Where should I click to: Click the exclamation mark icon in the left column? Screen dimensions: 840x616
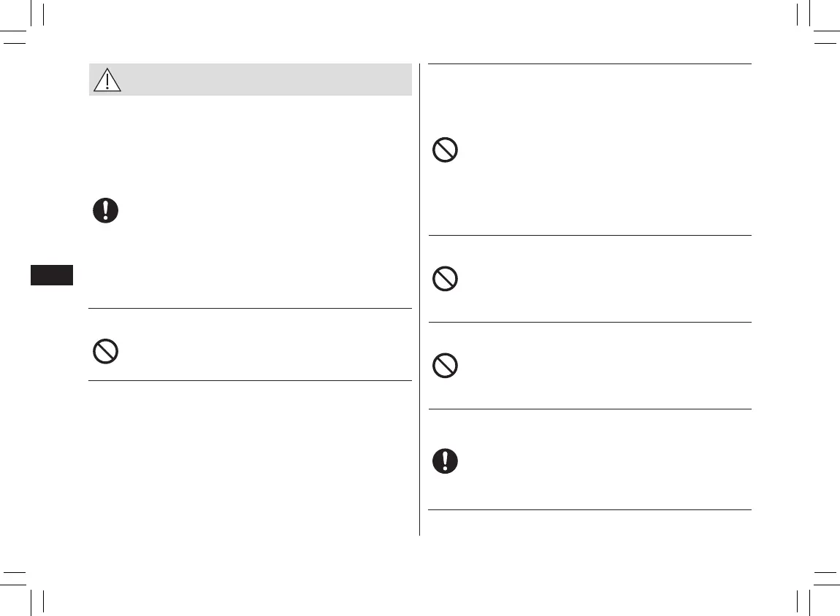(106, 210)
